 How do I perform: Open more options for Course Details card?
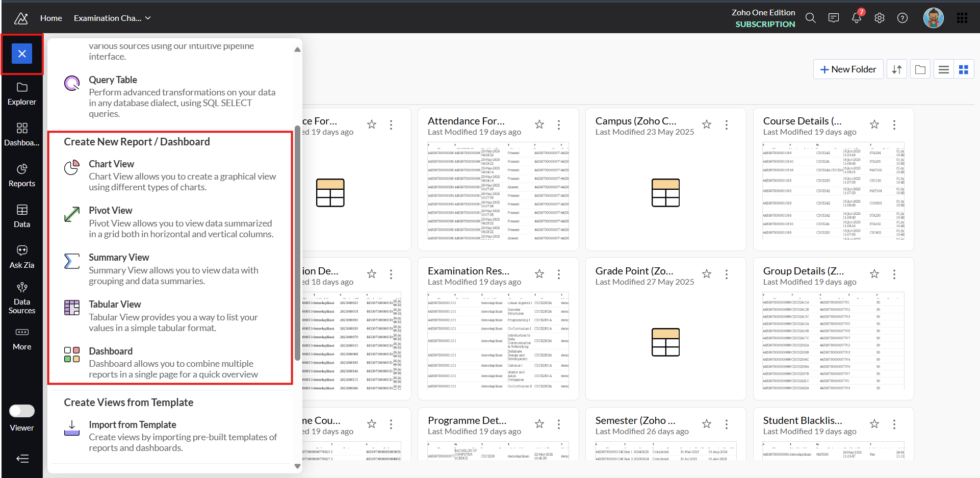(x=894, y=125)
